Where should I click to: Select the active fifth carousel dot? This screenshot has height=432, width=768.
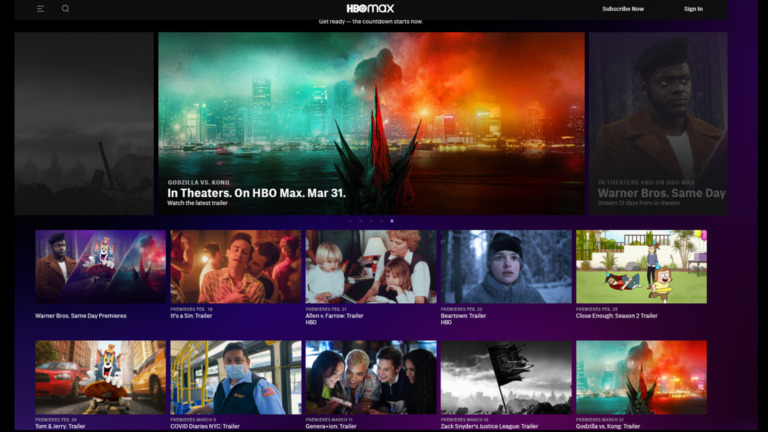[391, 221]
